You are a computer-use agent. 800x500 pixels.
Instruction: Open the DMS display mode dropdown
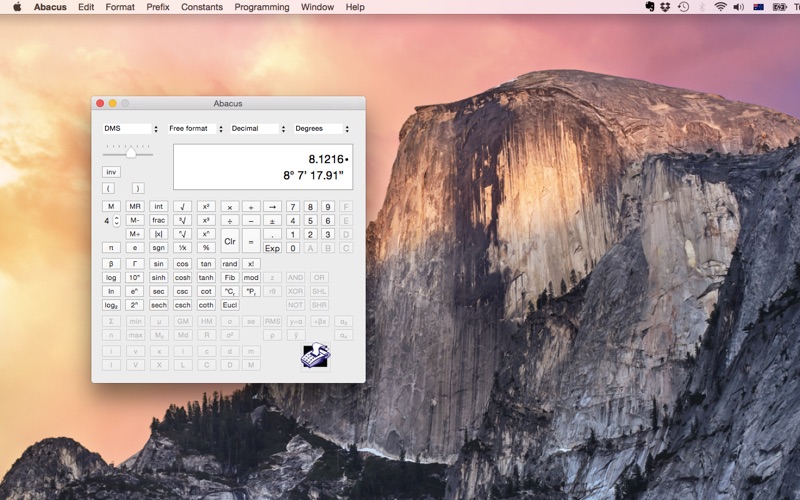[131, 129]
